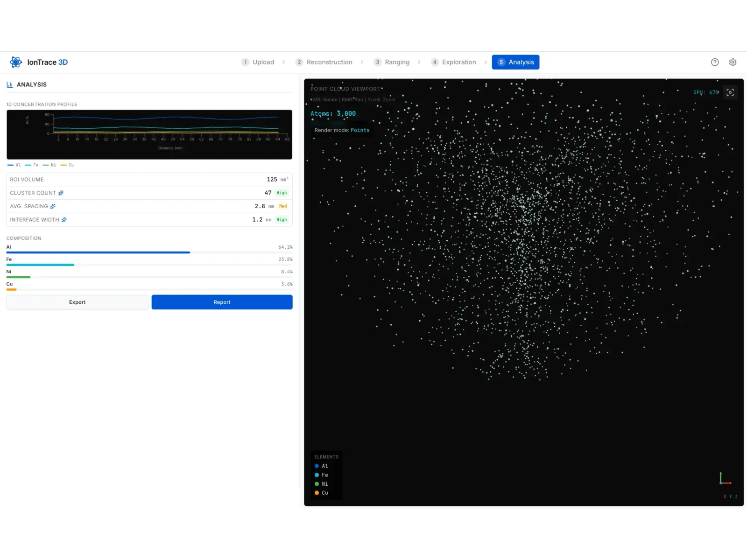The height and width of the screenshot is (560, 747).
Task: Switch to the Ranging step
Action: coord(392,62)
